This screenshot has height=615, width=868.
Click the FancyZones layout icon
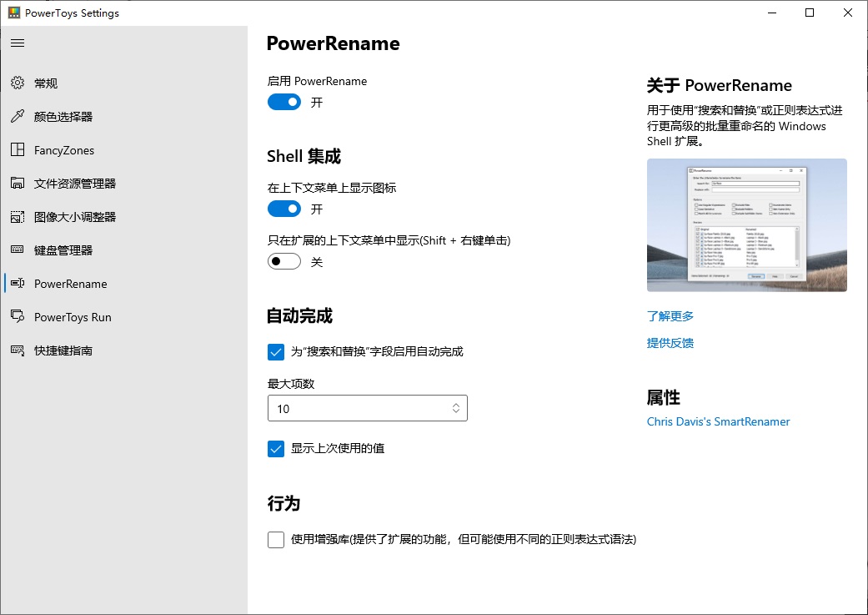18,149
